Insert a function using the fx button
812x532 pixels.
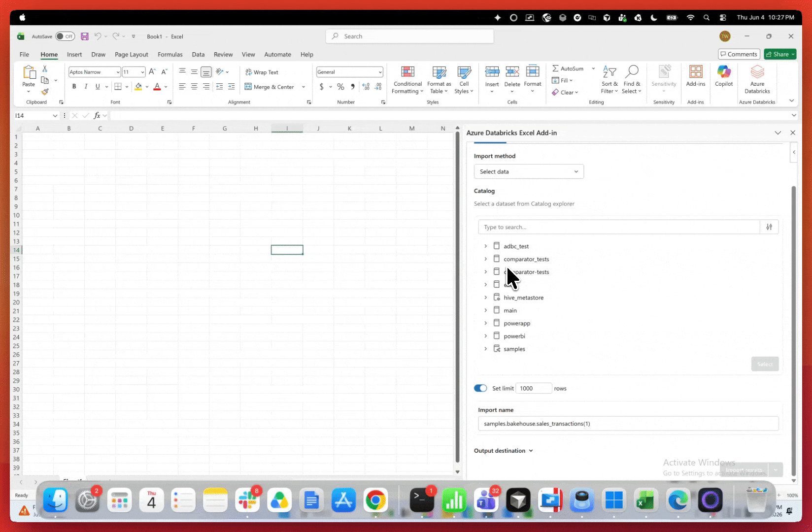pos(97,115)
